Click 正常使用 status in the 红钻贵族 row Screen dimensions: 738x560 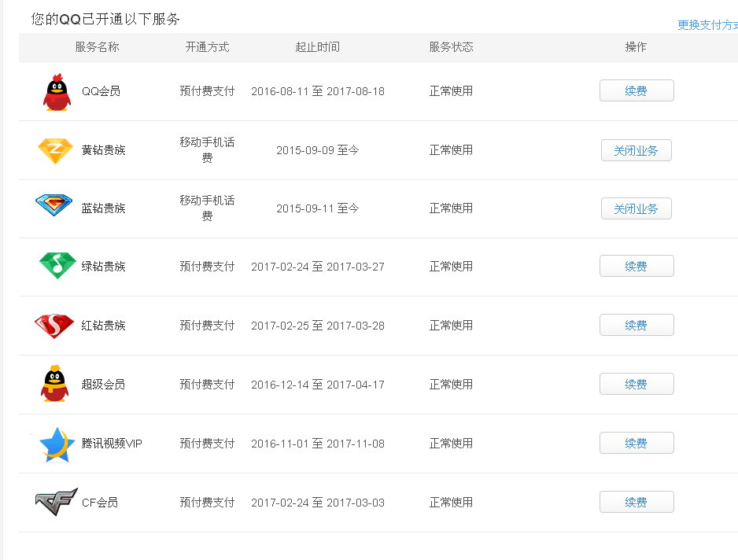451,325
